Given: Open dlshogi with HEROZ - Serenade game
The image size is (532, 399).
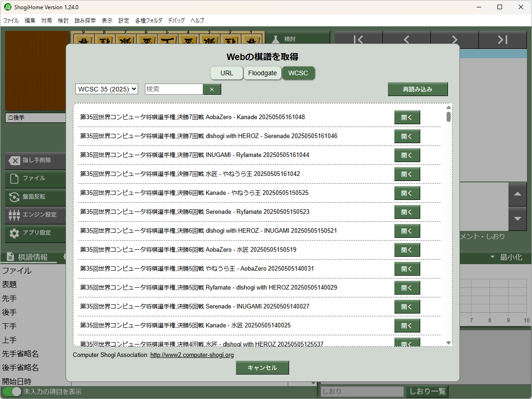Looking at the screenshot, I should (407, 136).
